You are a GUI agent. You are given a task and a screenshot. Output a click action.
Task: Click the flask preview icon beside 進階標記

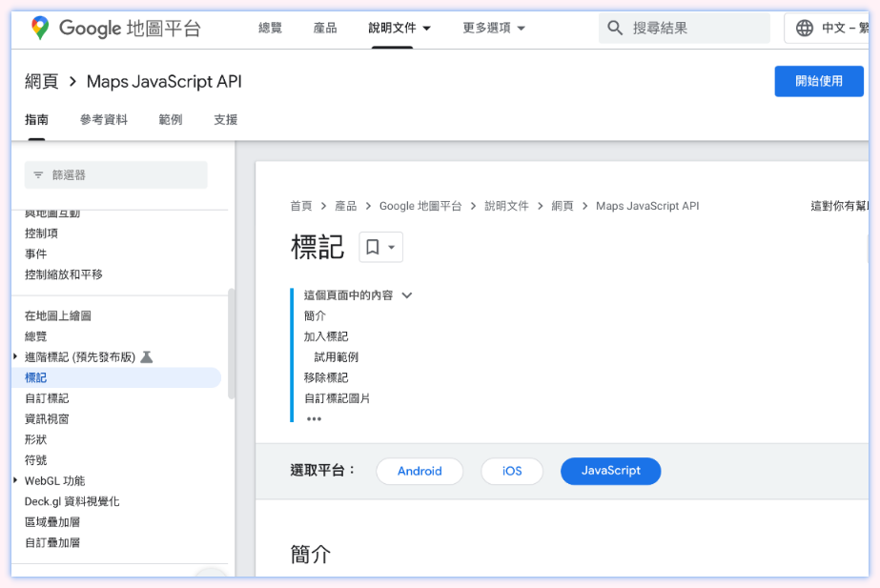point(147,356)
